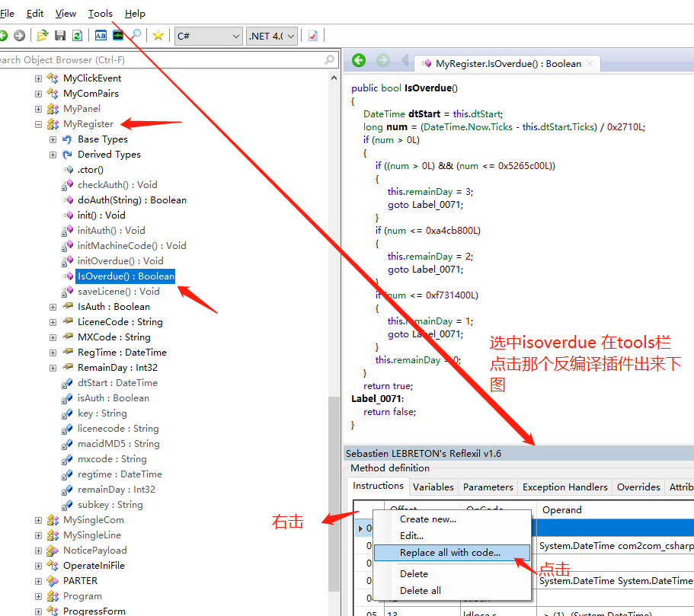Collapse the MyRegister tree node
Screen dimensions: 694x616
(39, 124)
